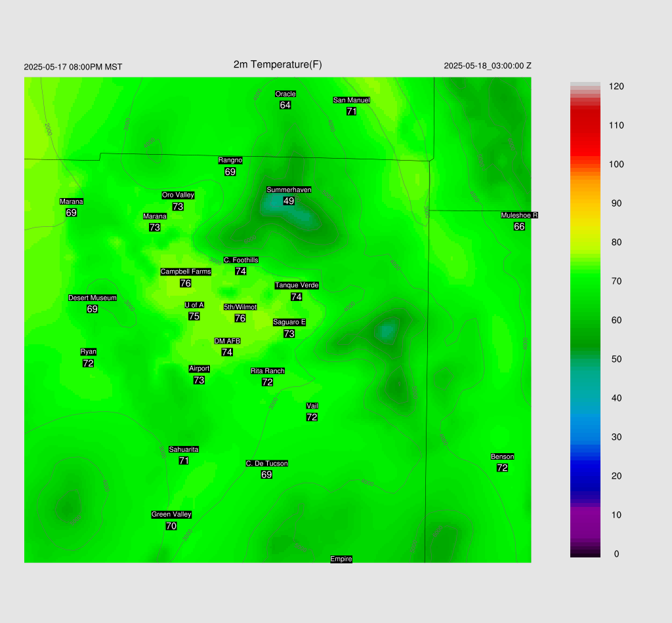Image resolution: width=672 pixels, height=623 pixels.
Task: Click the Sahuarita station label
Action: pyautogui.click(x=184, y=450)
